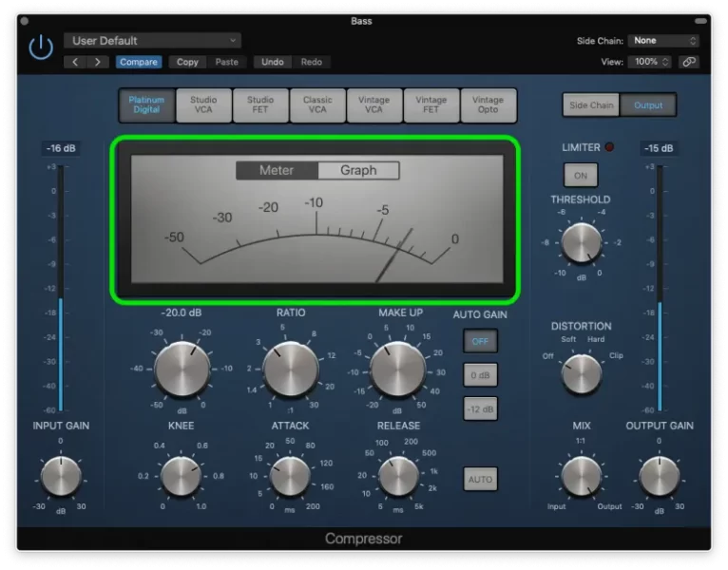Click the Limiter Threshold knob
728x570 pixels.
pyautogui.click(x=582, y=243)
